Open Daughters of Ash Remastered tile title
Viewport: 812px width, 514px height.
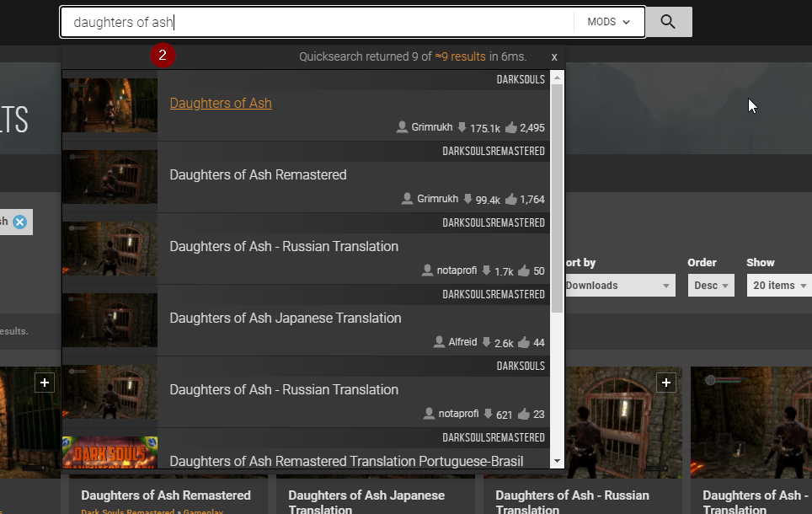coord(166,495)
